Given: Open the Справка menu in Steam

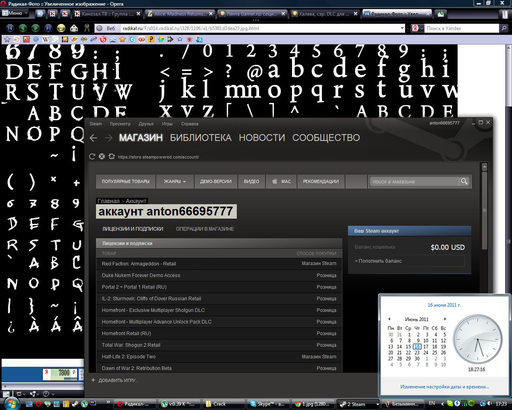Looking at the screenshot, I should pyautogui.click(x=190, y=124).
